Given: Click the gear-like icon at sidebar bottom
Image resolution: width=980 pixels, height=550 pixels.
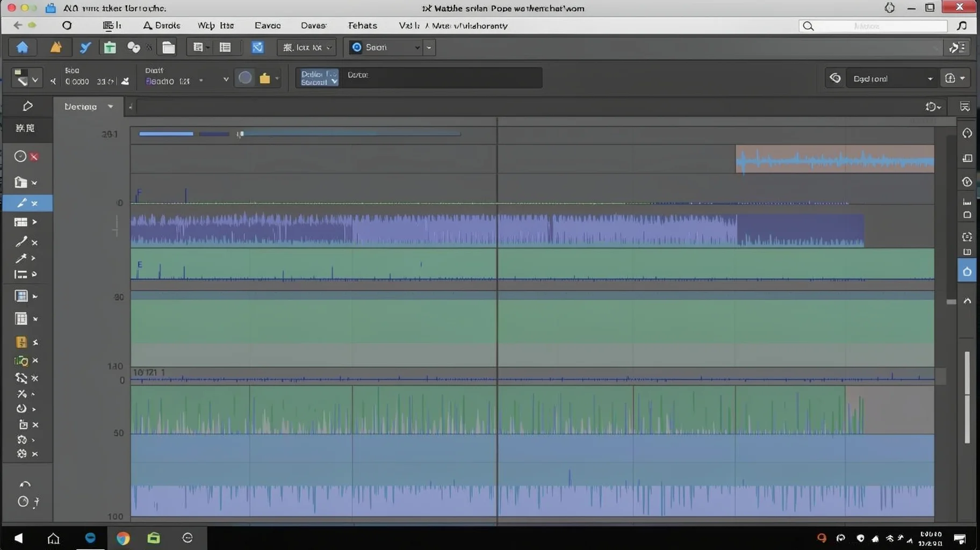Looking at the screenshot, I should [21, 454].
